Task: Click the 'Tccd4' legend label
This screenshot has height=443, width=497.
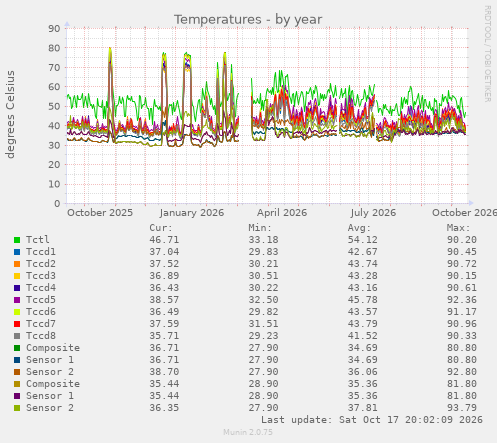Action: 41,288
